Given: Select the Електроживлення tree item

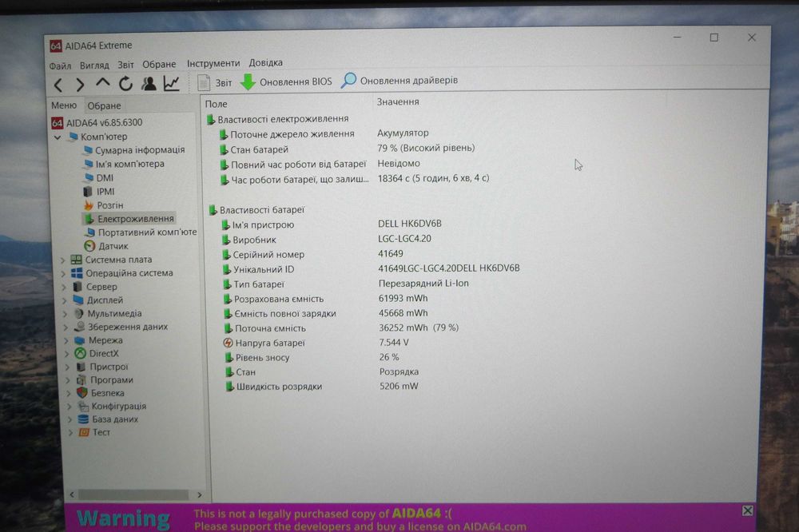Looking at the screenshot, I should (129, 219).
